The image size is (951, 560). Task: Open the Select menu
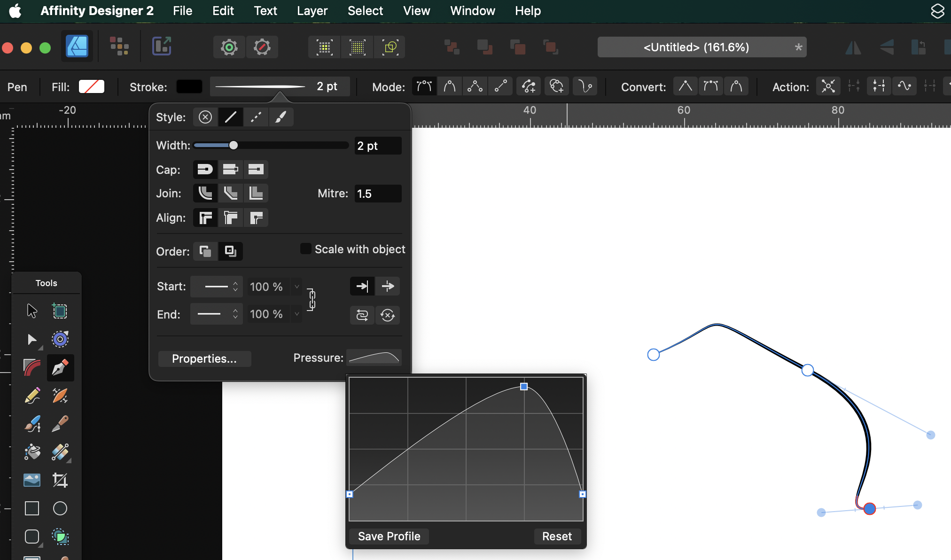pos(365,11)
